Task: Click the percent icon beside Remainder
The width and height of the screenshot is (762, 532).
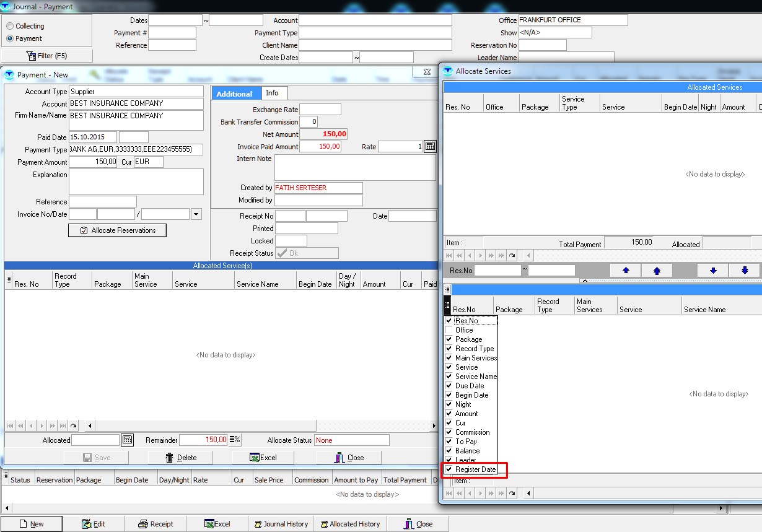Action: point(235,440)
